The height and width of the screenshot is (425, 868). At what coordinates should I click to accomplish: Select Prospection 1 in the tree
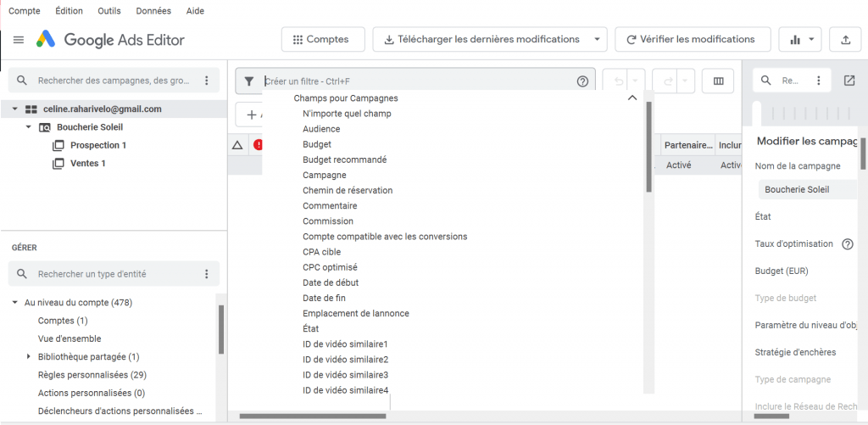(98, 145)
